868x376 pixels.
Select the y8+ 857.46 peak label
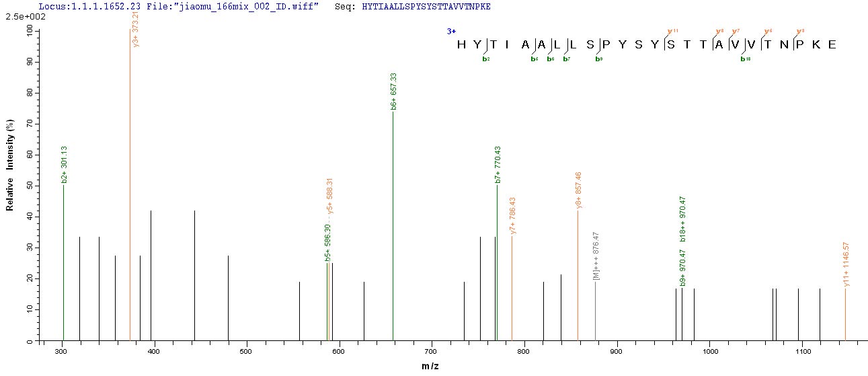tap(579, 191)
